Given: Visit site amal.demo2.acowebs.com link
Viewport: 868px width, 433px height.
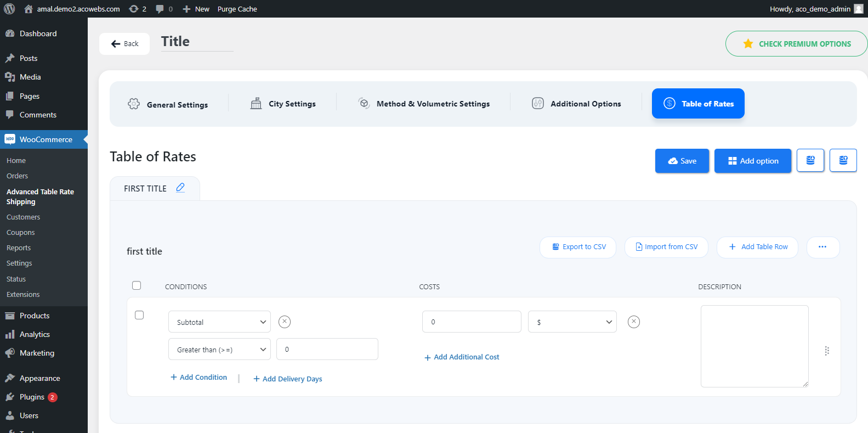Looking at the screenshot, I should (x=72, y=9).
